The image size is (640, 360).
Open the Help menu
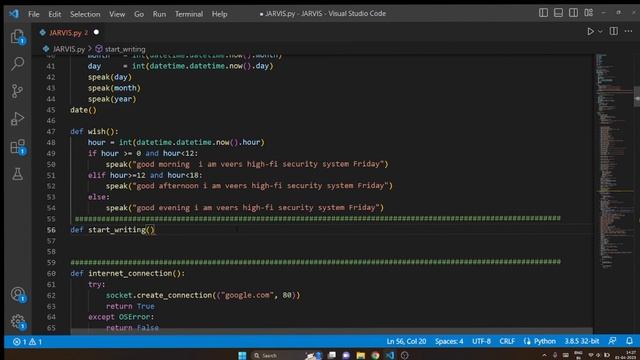[219, 14]
